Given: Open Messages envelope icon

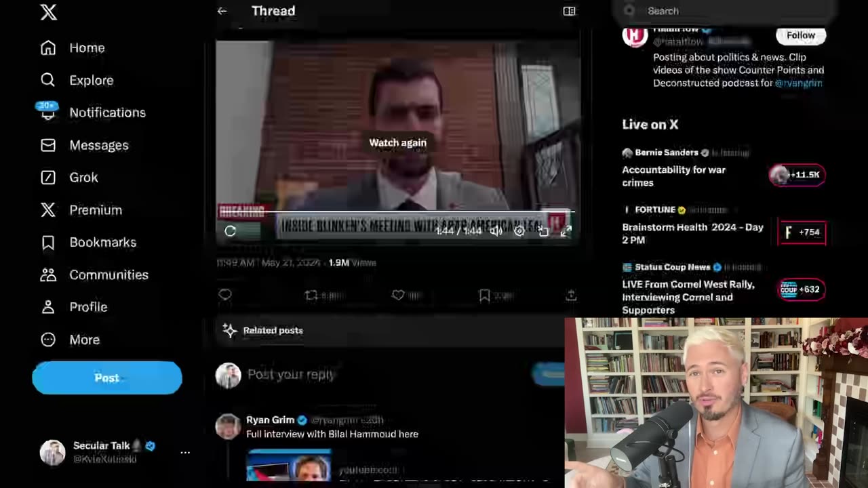Looking at the screenshot, I should click(x=48, y=145).
